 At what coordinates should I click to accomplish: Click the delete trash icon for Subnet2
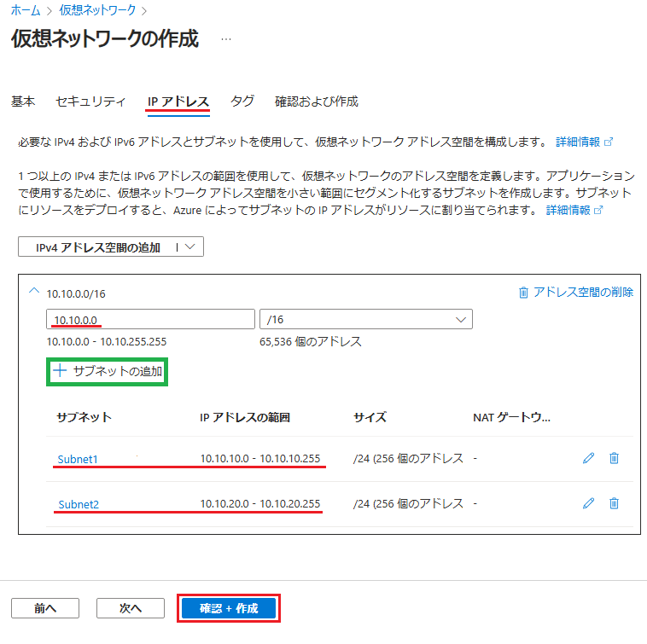pos(614,503)
